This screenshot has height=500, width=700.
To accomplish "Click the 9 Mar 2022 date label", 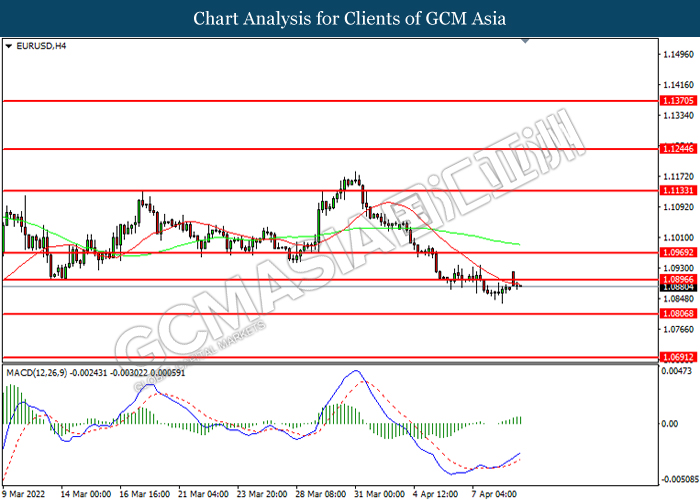I will pos(23,494).
